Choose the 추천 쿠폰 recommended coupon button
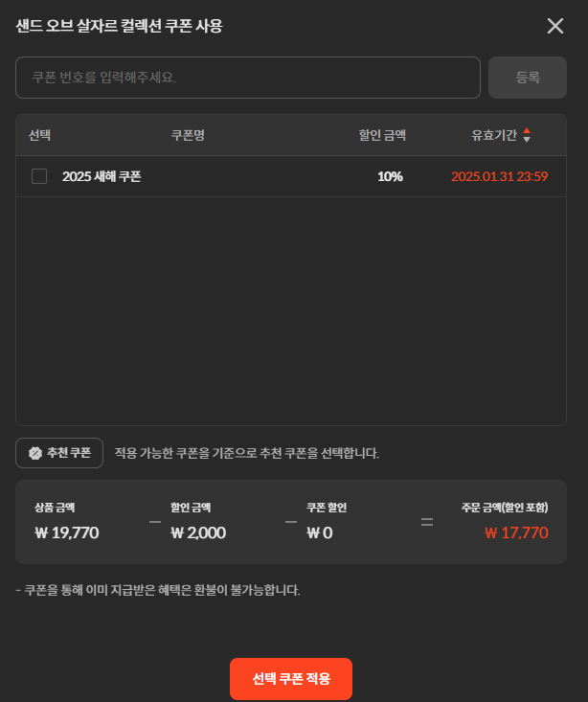The width and height of the screenshot is (588, 702). [x=59, y=453]
